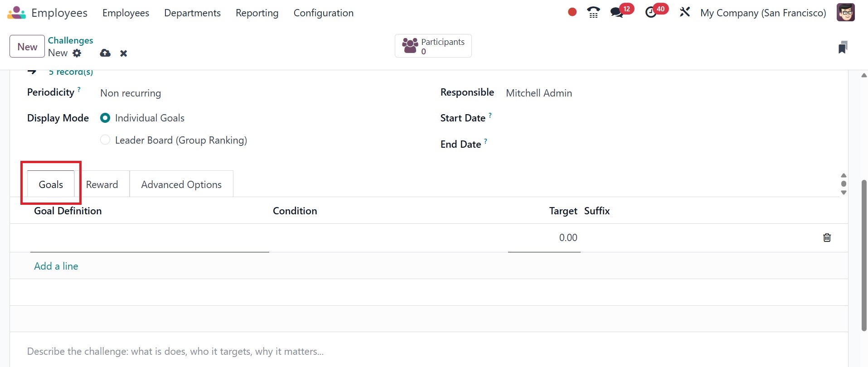The height and width of the screenshot is (367, 868).
Task: Open the gear actions menu
Action: (77, 53)
